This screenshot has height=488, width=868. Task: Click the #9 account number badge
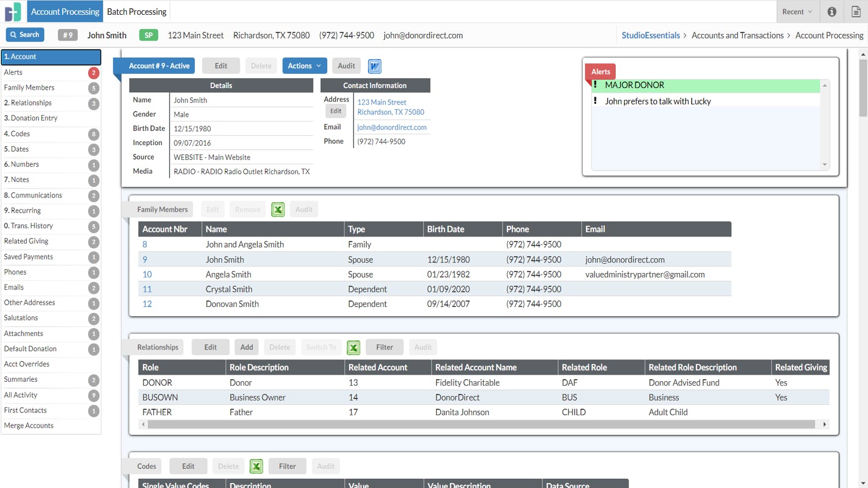[67, 35]
